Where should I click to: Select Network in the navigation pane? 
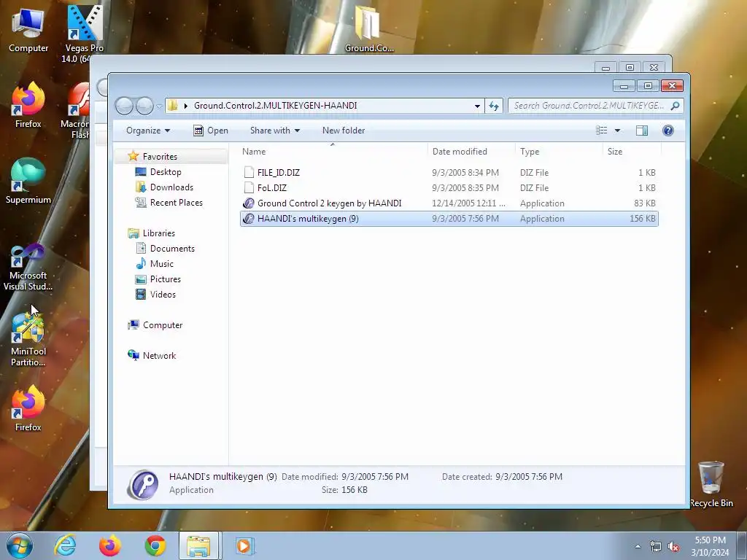point(159,356)
